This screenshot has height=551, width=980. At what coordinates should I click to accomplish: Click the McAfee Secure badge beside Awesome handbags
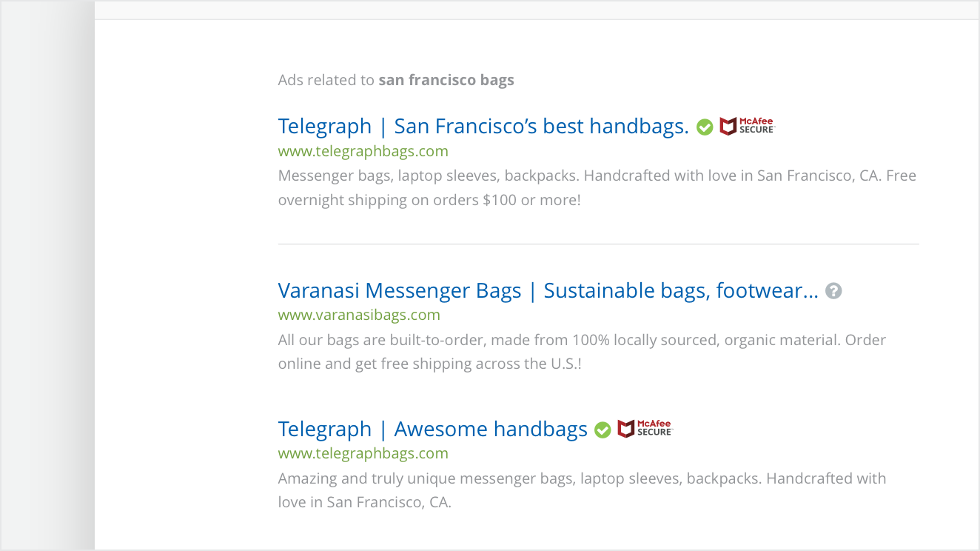point(645,429)
